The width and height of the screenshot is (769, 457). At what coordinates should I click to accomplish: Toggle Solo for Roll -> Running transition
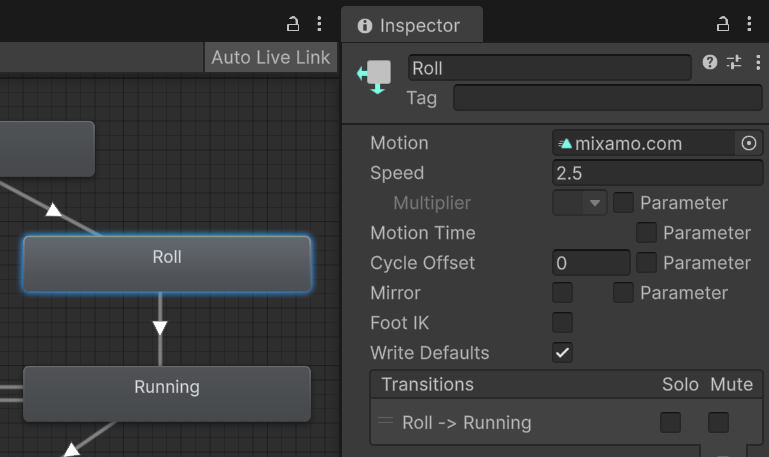point(670,423)
